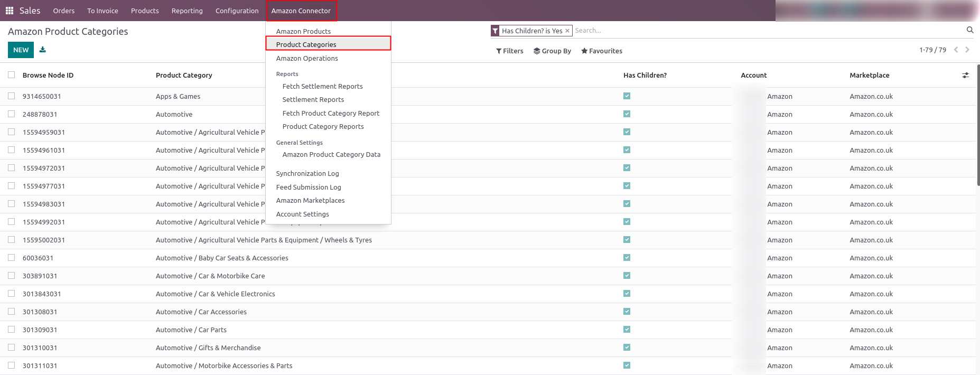Image resolution: width=980 pixels, height=375 pixels.
Task: Open the Configuration menu
Action: point(237,11)
